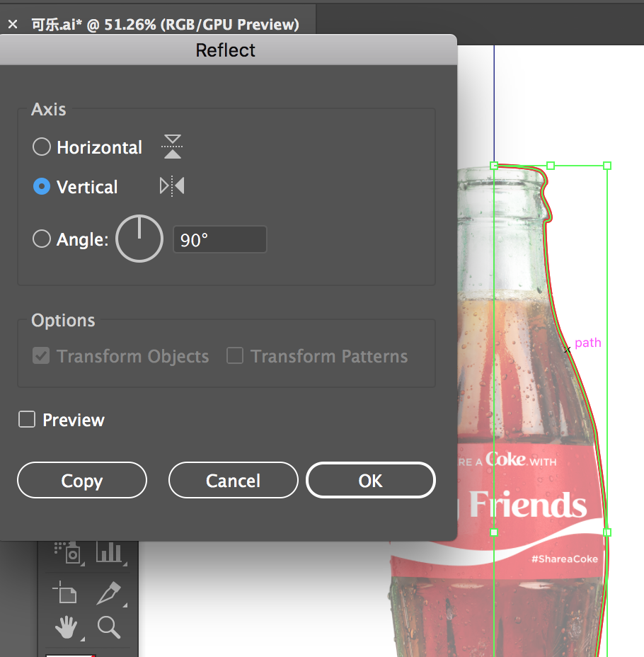Enable the Preview checkbox
644x657 pixels.
pos(27,420)
